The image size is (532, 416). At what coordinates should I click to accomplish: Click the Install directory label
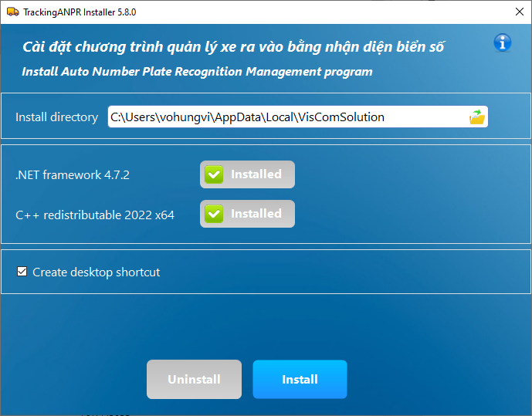56,117
